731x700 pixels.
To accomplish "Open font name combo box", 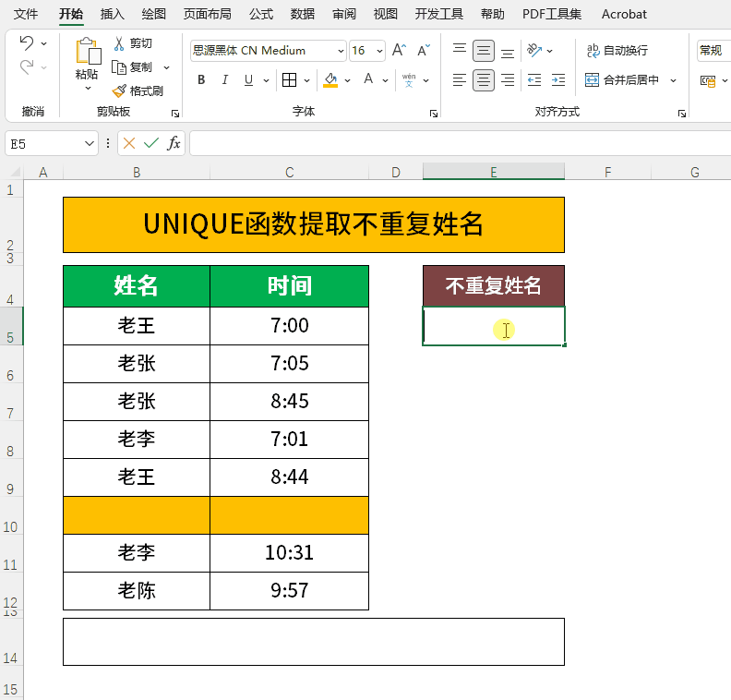I will 268,51.
